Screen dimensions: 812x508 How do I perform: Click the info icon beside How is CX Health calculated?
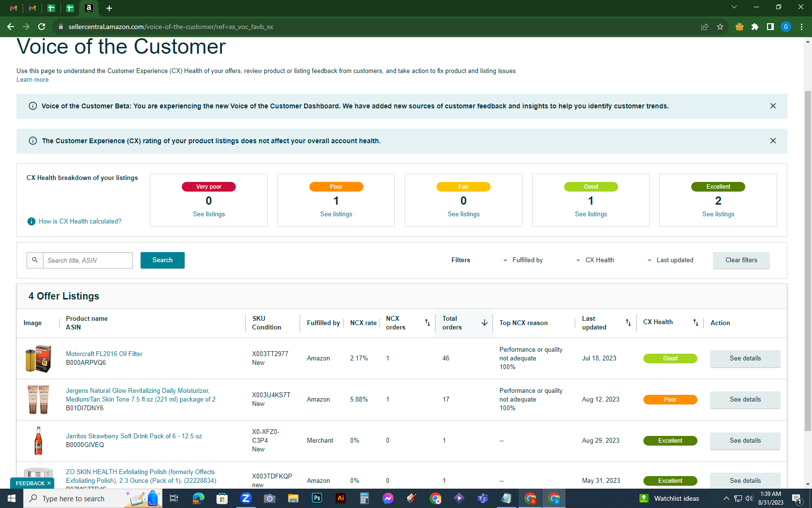[x=31, y=221]
